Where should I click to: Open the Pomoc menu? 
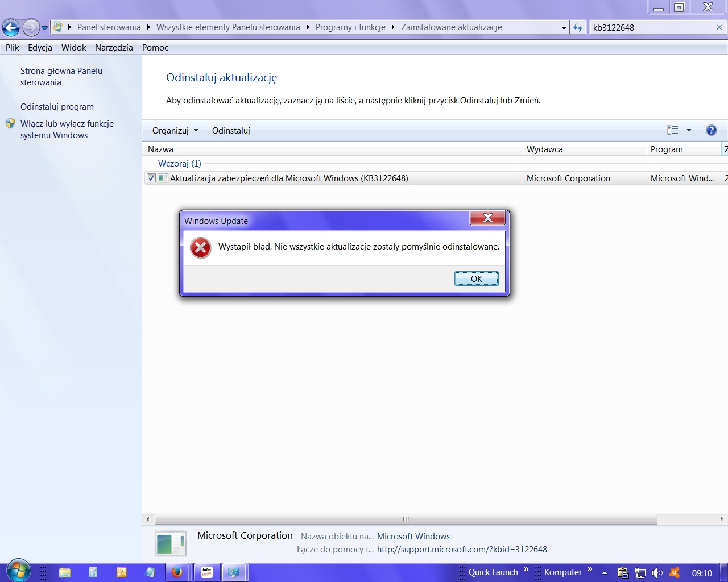click(x=155, y=48)
